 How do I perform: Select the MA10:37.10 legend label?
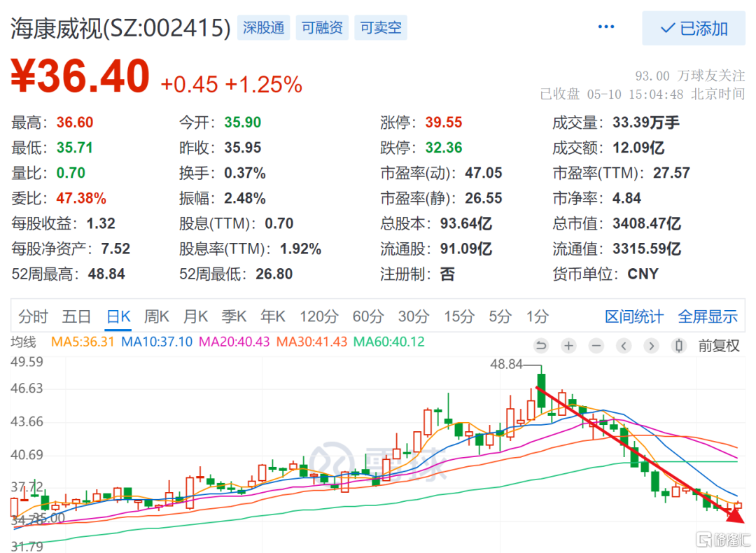(157, 342)
